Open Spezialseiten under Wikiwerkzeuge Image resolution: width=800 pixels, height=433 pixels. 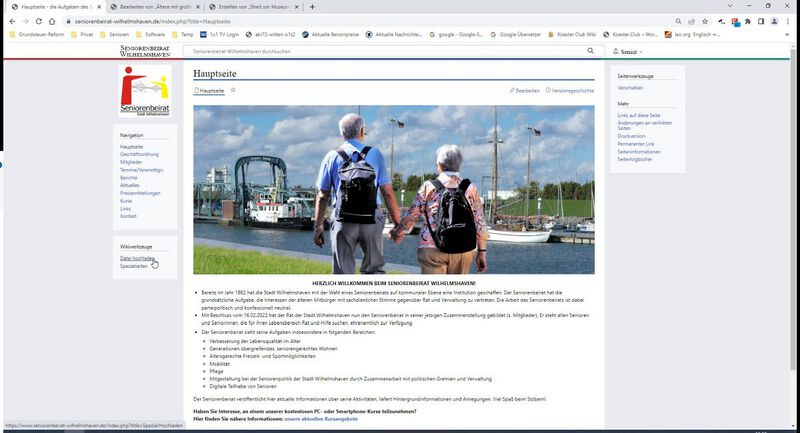[x=134, y=266]
